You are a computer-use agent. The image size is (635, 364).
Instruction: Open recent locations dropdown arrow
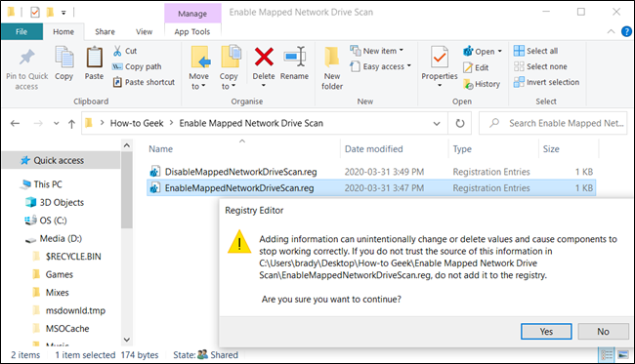[x=57, y=123]
